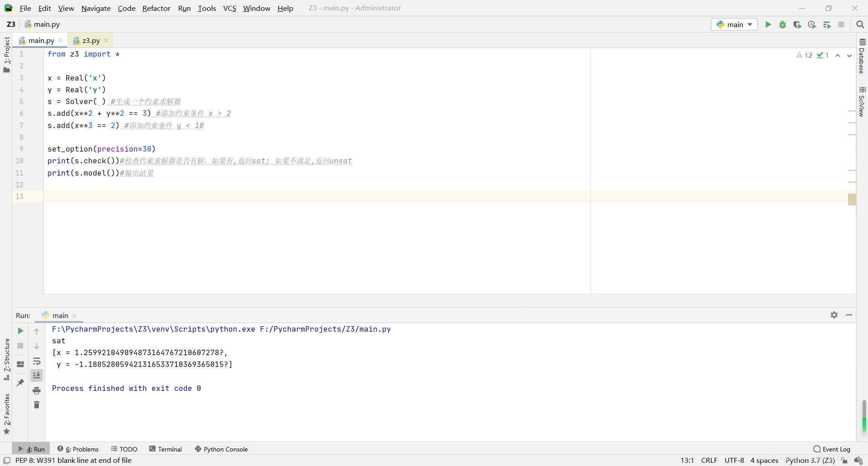Close the main.py editor tab
The image size is (868, 466).
pyautogui.click(x=61, y=40)
